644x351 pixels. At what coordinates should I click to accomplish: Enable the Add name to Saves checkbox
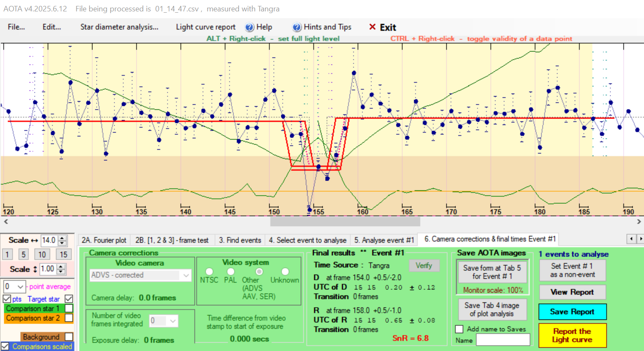[460, 329]
